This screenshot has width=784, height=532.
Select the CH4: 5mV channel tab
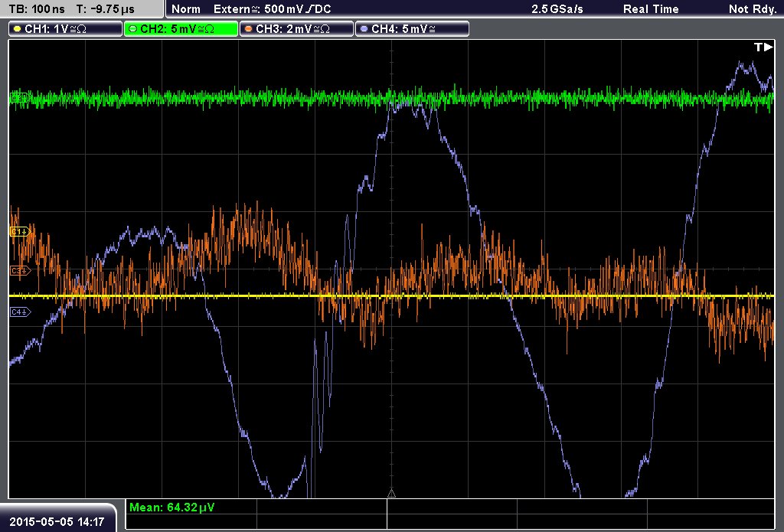pos(412,29)
